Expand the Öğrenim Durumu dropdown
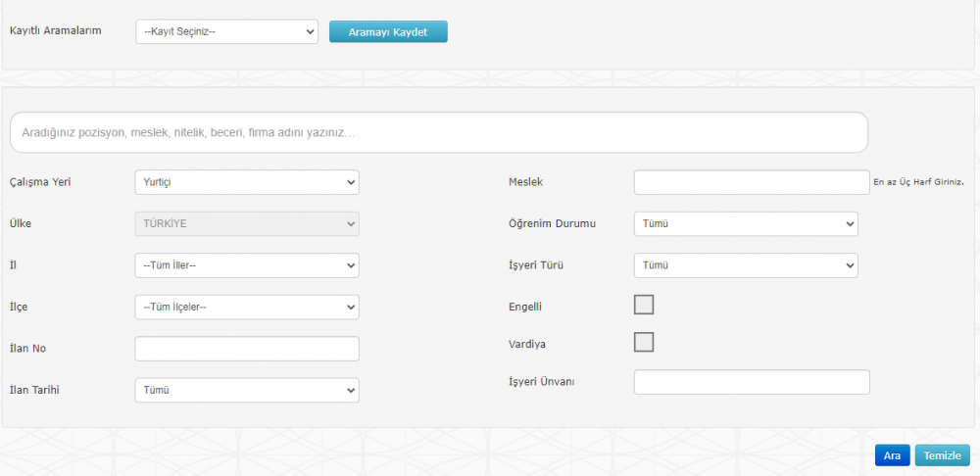This screenshot has height=476, width=980. pyautogui.click(x=746, y=224)
